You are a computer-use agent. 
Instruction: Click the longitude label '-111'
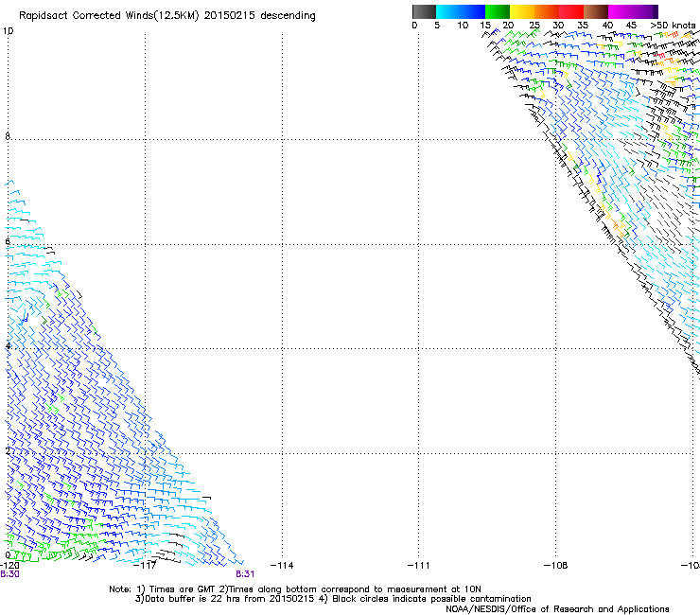pos(418,566)
